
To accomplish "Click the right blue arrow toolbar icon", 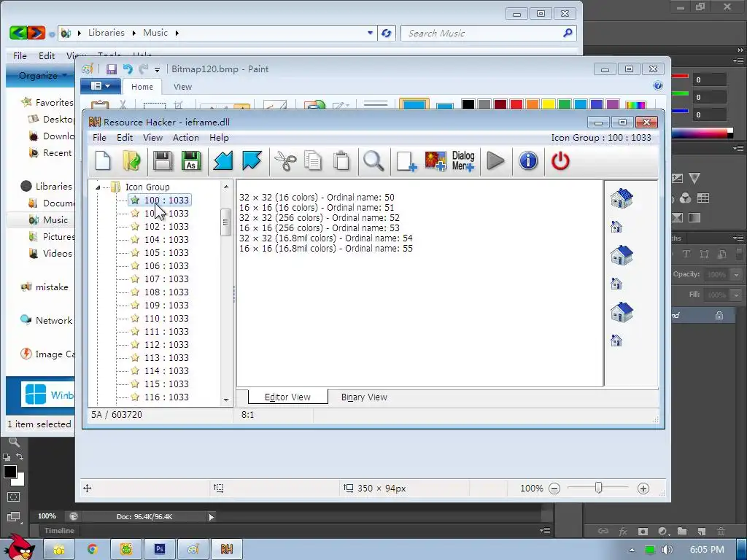I will 252,160.
